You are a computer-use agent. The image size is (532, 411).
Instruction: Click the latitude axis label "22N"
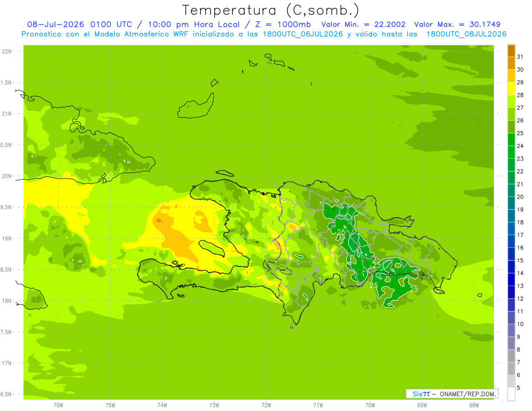click(7, 51)
